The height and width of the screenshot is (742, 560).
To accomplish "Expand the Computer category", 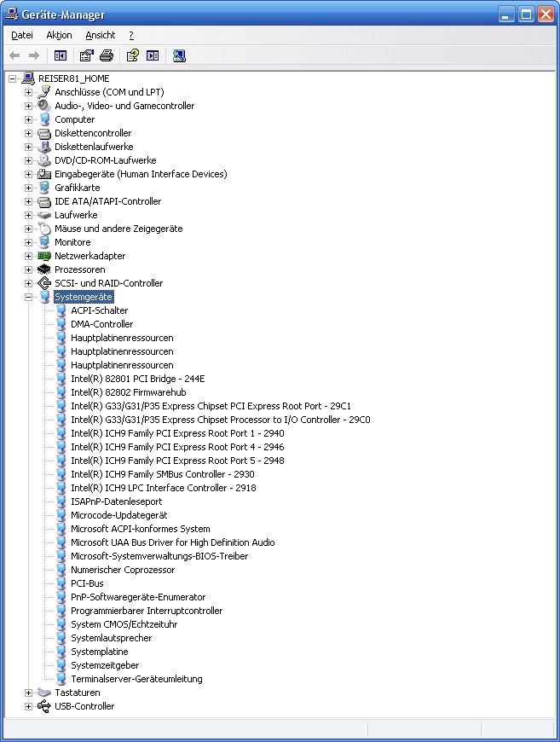I will click(x=28, y=119).
